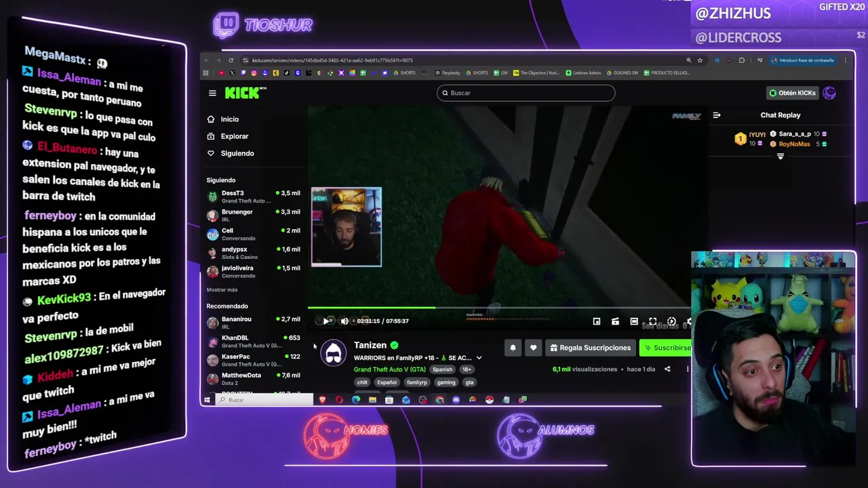Viewport: 868px width, 488px height.
Task: Click Regala Suscripciones button
Action: click(590, 348)
